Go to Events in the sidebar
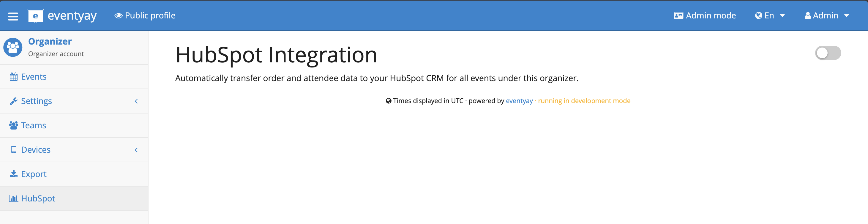Image resolution: width=868 pixels, height=224 pixels. (74, 77)
